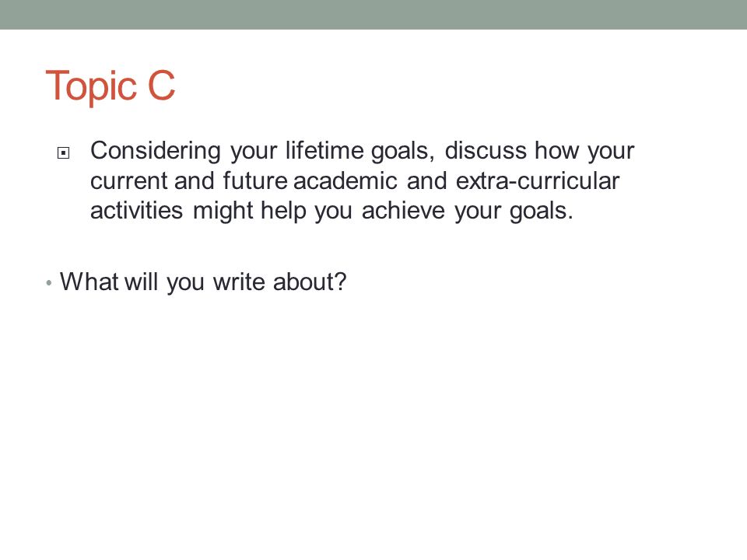Click the word 'current' starting the second line
The height and width of the screenshot is (560, 747).
128,181
